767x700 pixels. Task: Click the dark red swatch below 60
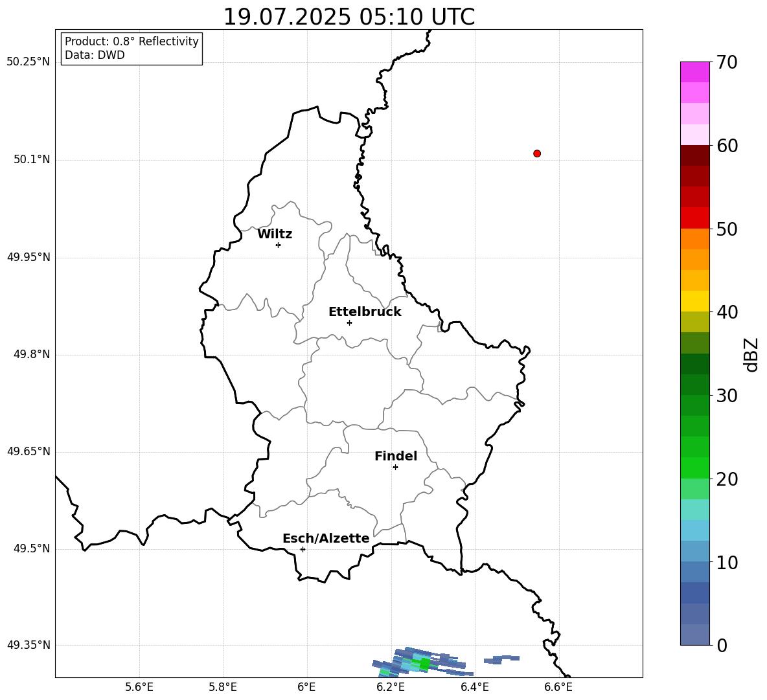tap(694, 155)
